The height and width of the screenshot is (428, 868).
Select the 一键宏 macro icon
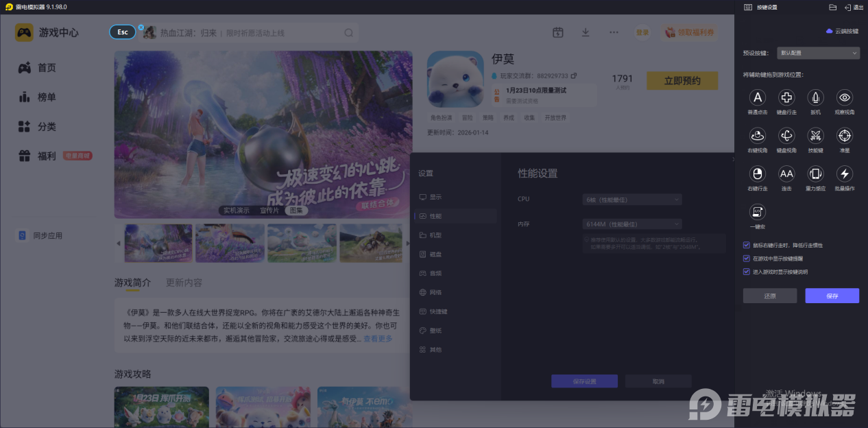[757, 211]
